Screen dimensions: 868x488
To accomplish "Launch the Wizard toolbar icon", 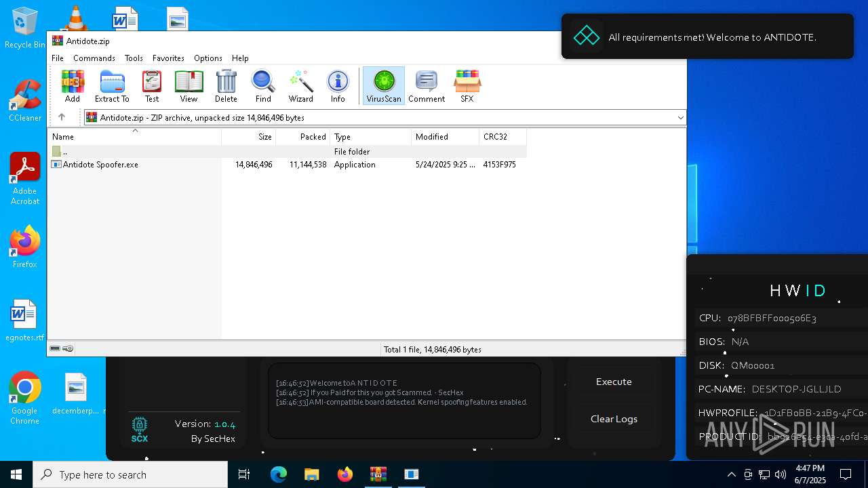I will point(300,86).
